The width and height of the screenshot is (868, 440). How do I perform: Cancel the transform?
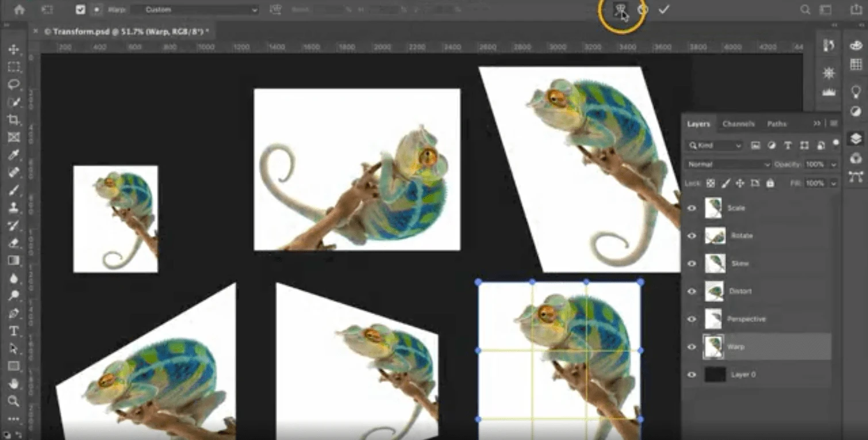click(643, 10)
